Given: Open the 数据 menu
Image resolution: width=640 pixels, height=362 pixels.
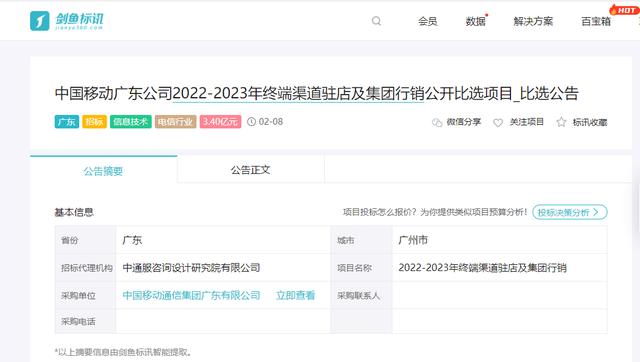Looking at the screenshot, I should tap(476, 21).
